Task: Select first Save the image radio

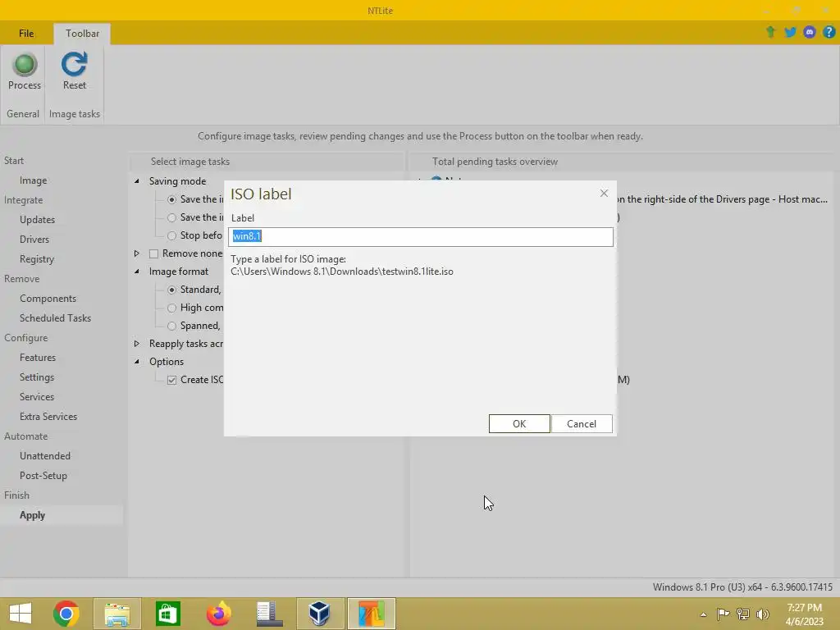Action: (x=171, y=199)
